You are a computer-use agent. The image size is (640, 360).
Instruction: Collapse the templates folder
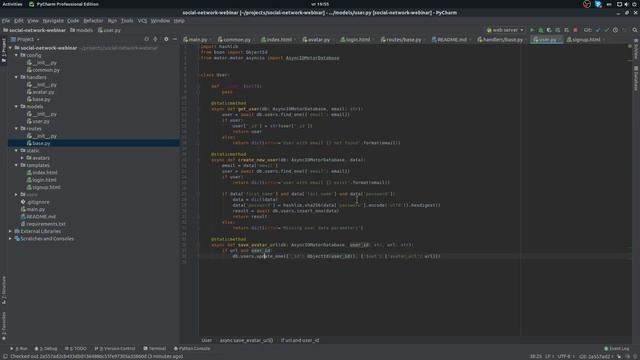(16, 165)
